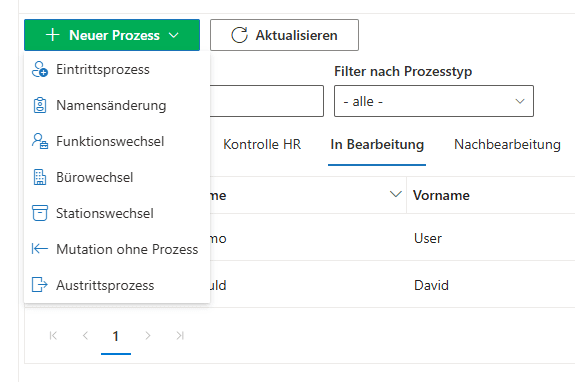Screen dimensions: 575x382
Task: Click the Stationswechsel archive box icon
Action: click(40, 213)
